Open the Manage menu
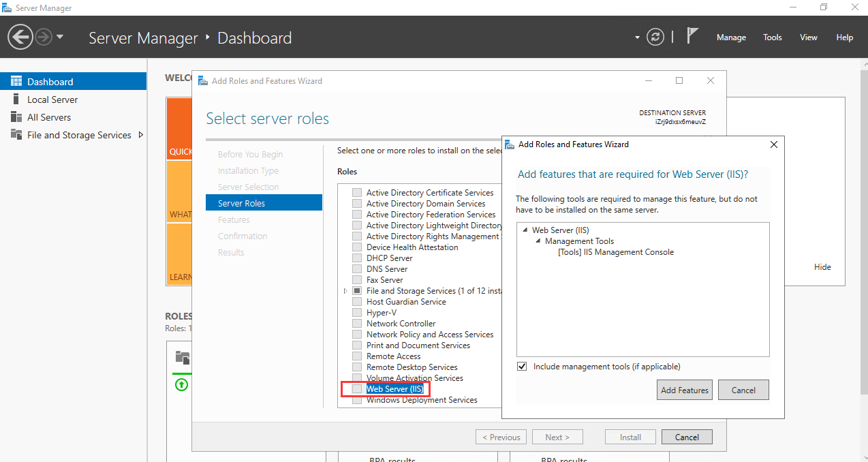The image size is (868, 462). 731,37
